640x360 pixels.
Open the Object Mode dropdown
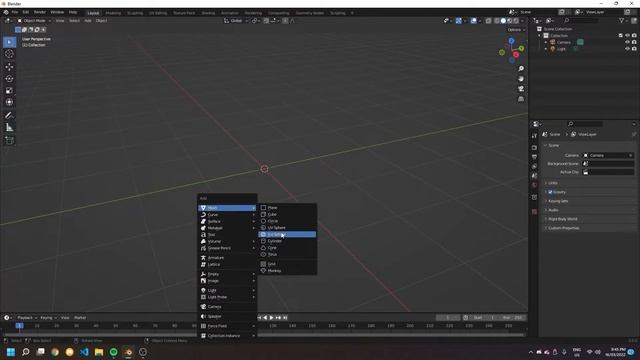34,21
